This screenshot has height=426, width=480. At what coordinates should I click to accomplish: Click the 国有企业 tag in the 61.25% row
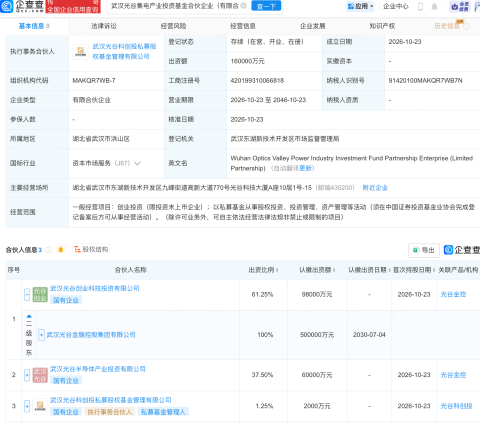[x=66, y=300]
